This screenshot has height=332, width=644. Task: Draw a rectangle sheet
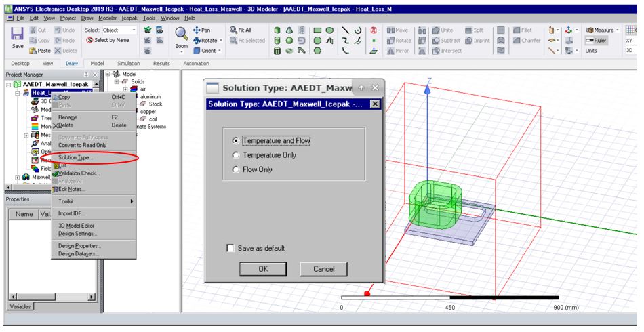click(x=317, y=30)
